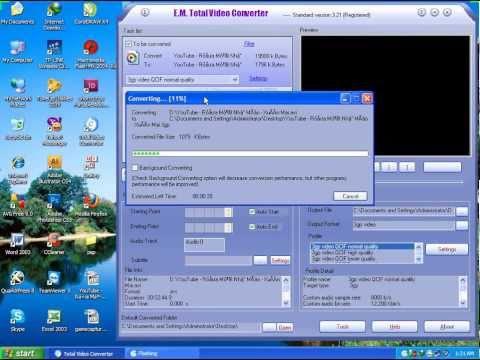Click the button next to Output Format
The height and width of the screenshot is (360, 480).
(x=462, y=225)
